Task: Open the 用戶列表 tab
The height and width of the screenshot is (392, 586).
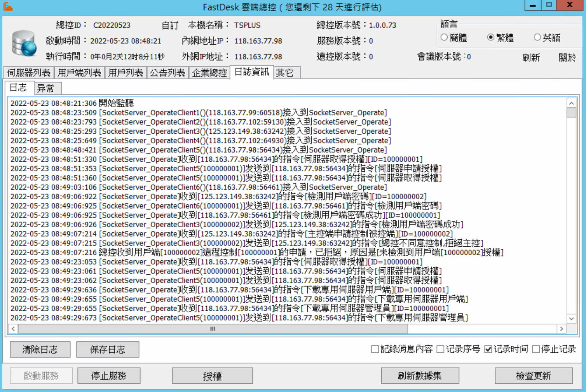Action: tap(126, 73)
